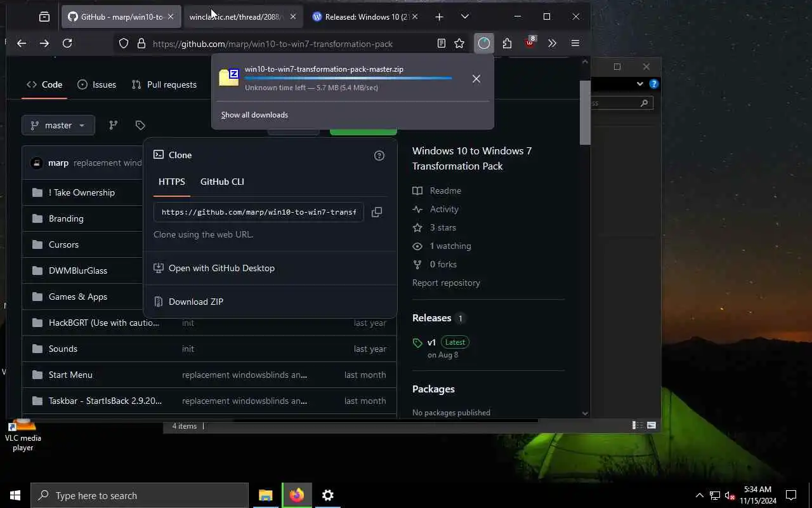The height and width of the screenshot is (508, 812).
Task: Click Report repository link
Action: pyautogui.click(x=446, y=283)
